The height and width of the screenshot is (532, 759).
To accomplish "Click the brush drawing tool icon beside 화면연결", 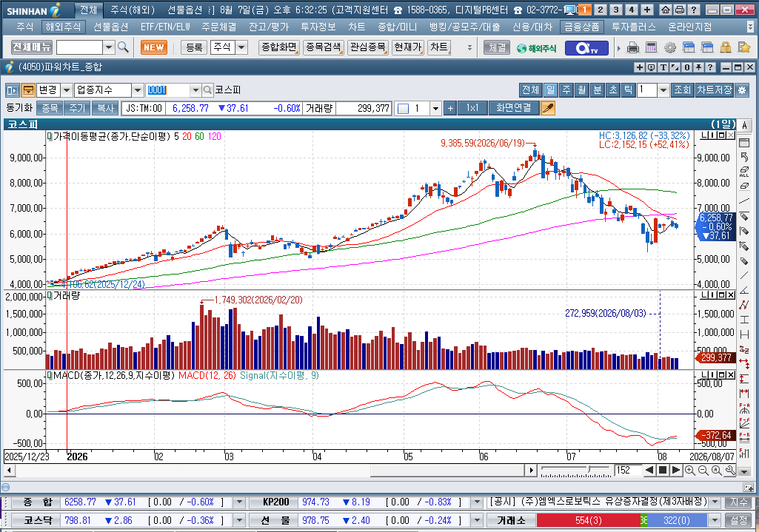I will point(547,108).
